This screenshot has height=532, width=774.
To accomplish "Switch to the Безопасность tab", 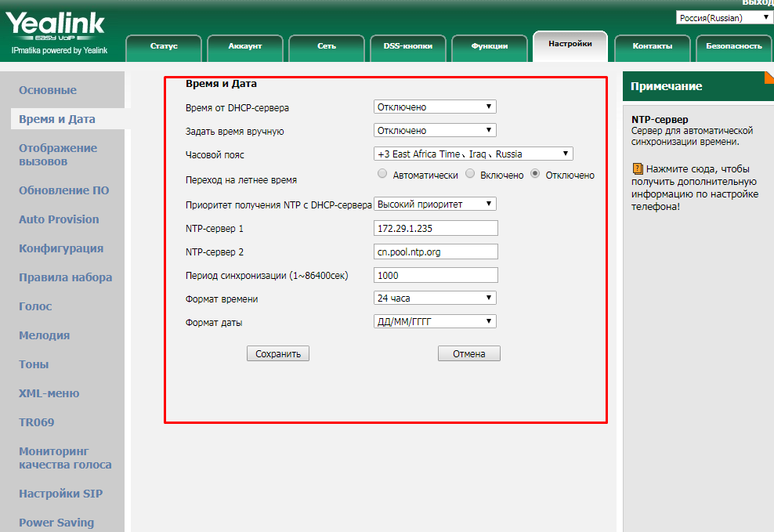I will pos(734,48).
